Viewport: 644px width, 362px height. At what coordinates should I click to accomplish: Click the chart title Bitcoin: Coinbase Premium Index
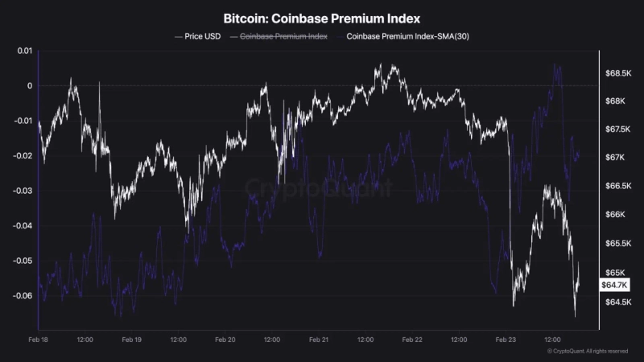pyautogui.click(x=321, y=17)
